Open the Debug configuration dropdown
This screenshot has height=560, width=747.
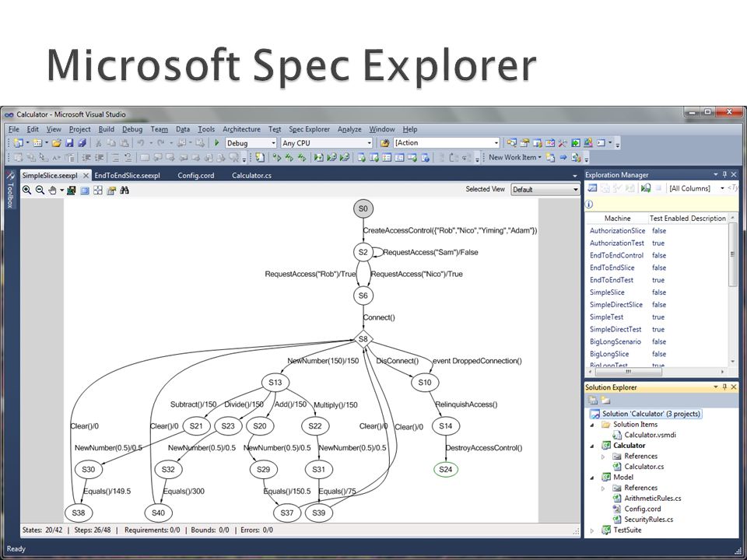pyautogui.click(x=273, y=143)
